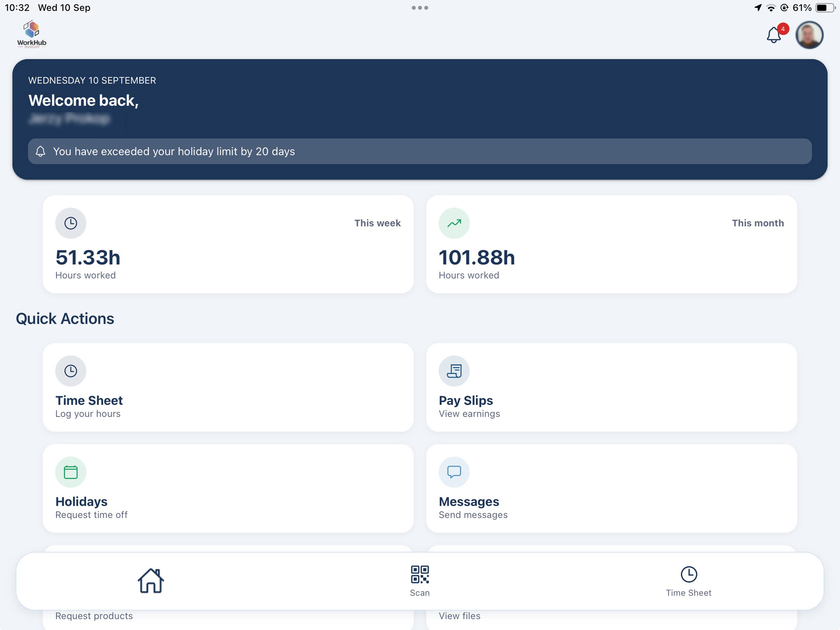Viewport: 840px width, 630px height.
Task: Open the holiday limit exceeded alert
Action: click(420, 151)
